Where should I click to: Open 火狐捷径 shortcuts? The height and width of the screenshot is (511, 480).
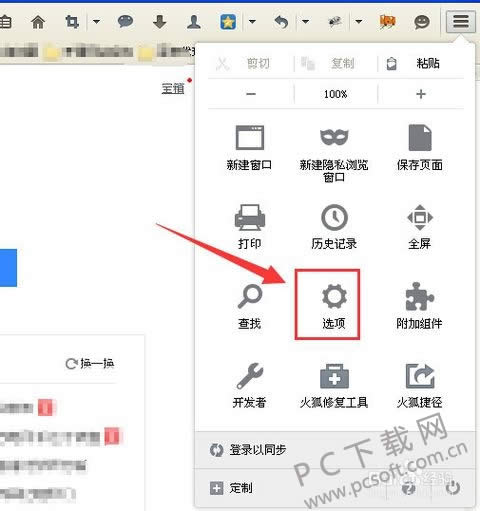point(420,385)
